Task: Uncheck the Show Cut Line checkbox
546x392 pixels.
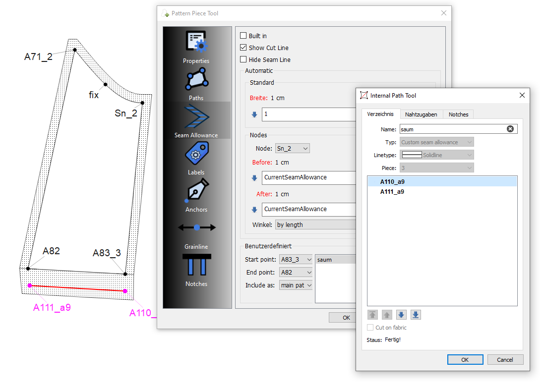Action: tap(243, 48)
